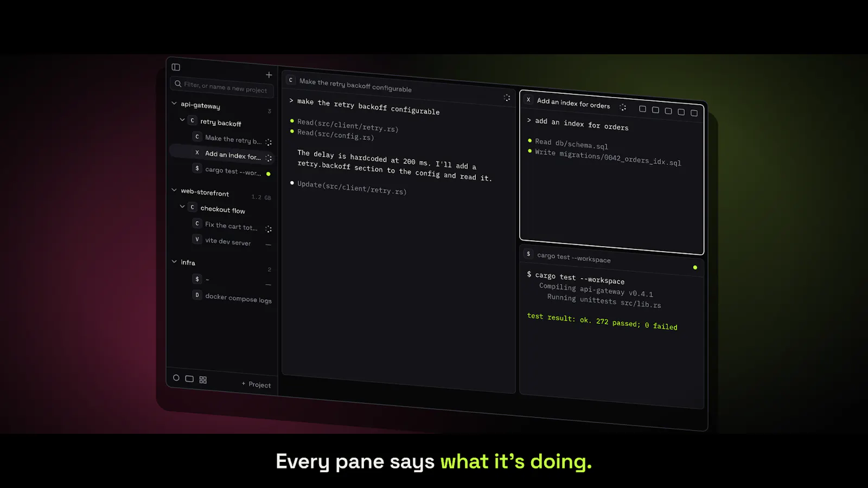
Task: Click the spinner in 'Add an index for orders' header
Action: coord(623,107)
